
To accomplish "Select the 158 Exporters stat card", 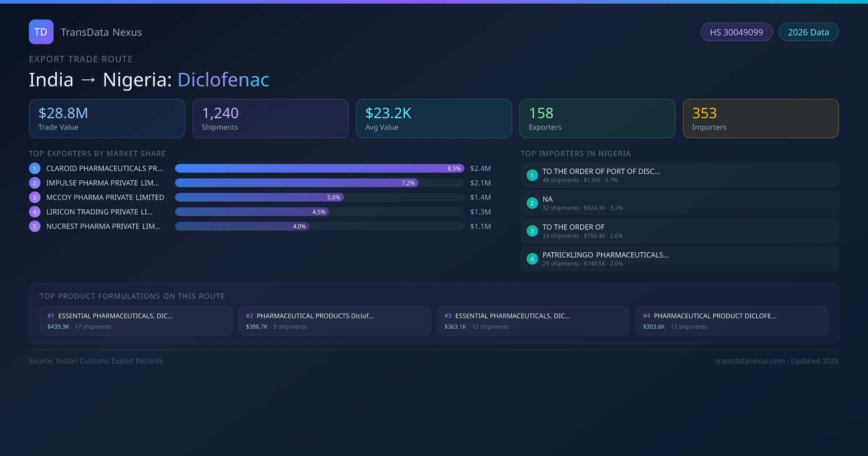I will 597,119.
